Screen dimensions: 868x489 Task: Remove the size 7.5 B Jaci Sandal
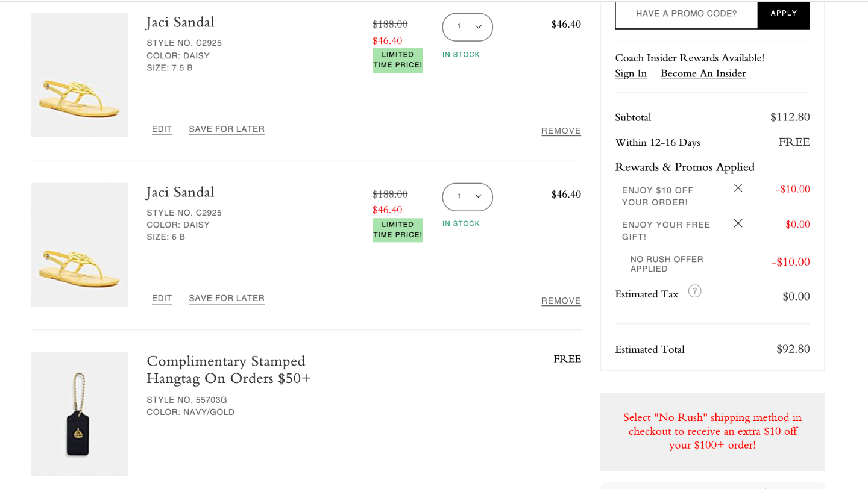click(x=561, y=131)
